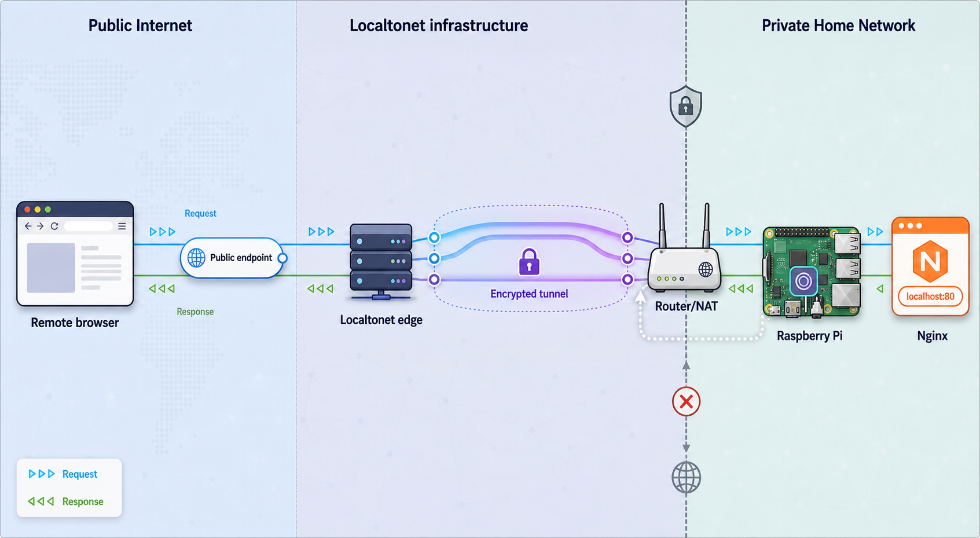This screenshot has height=538, width=980.
Task: Click the blue request arrows in the legend
Action: (x=42, y=474)
